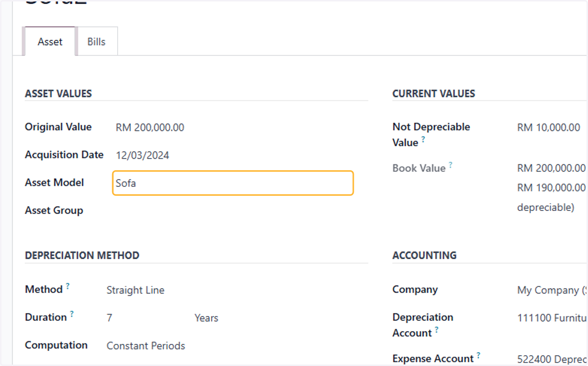588x366 pixels.
Task: Click the empty Asset Group field
Action: pyautogui.click(x=233, y=210)
